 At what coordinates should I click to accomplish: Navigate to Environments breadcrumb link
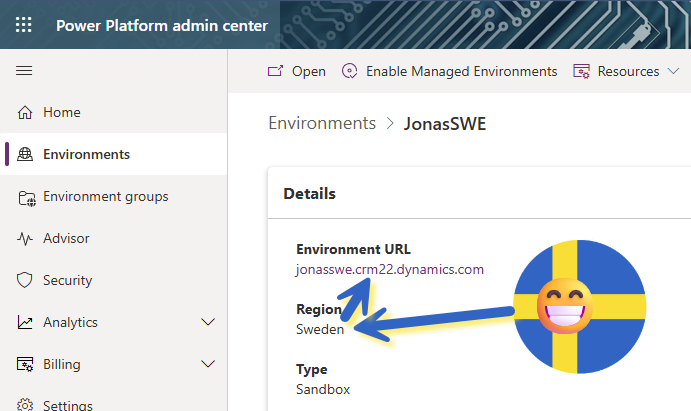(322, 123)
